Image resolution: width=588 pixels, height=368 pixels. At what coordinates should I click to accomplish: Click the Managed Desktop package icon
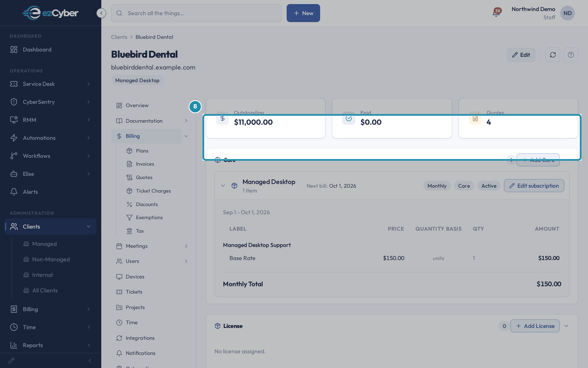[x=234, y=186]
